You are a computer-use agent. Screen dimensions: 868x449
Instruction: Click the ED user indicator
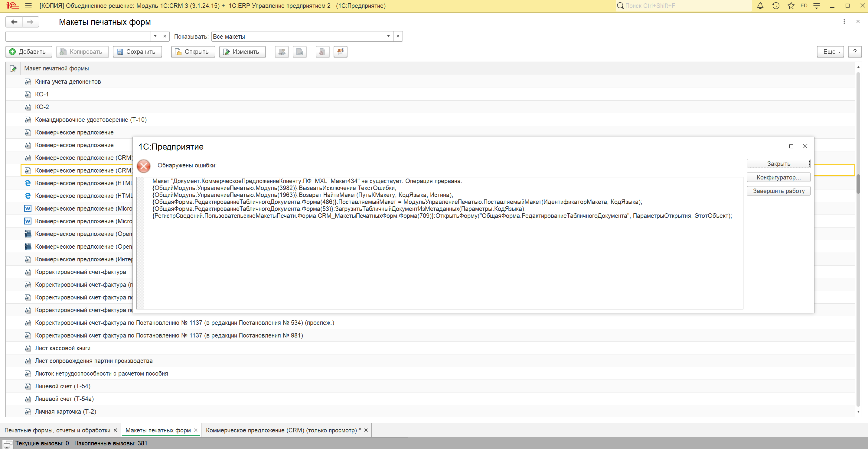804,6
